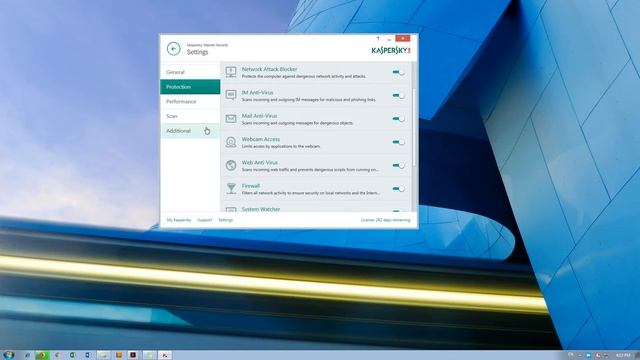The image size is (640, 360).
Task: Minimize the Kaspersky settings window
Action: tap(389, 39)
